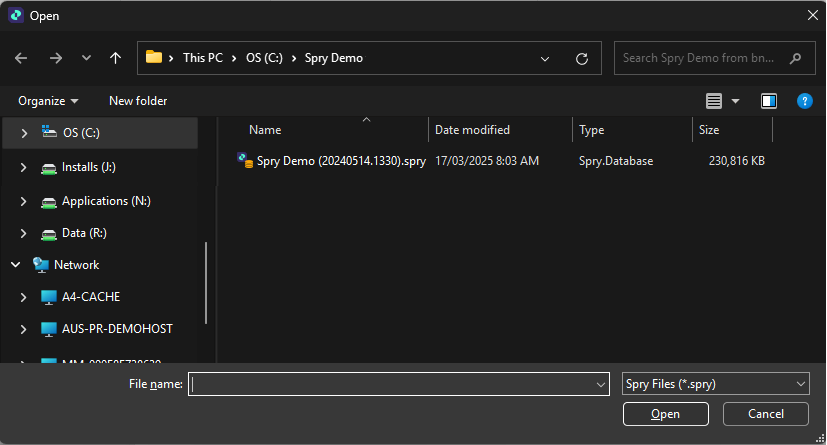Click the blue Help question icon

point(804,101)
